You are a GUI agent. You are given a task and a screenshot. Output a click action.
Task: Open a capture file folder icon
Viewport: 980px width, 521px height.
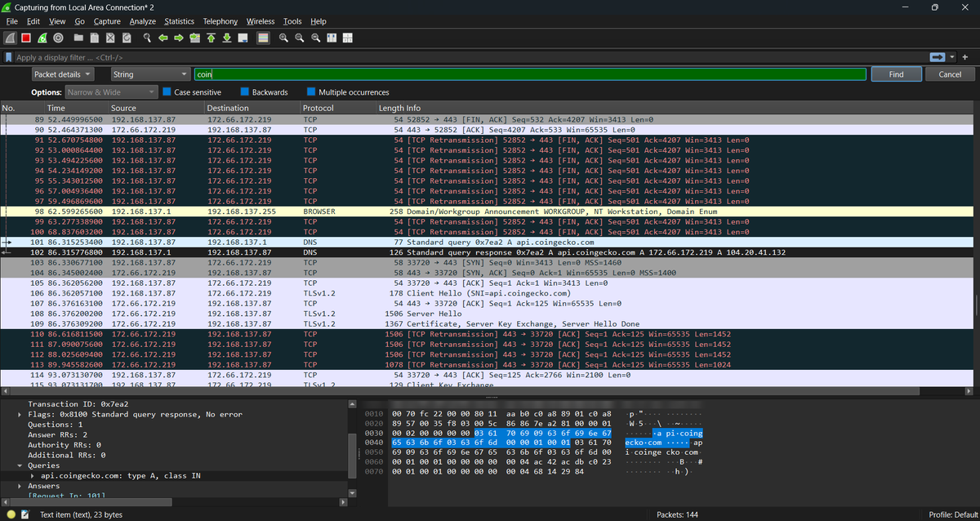[x=79, y=38]
